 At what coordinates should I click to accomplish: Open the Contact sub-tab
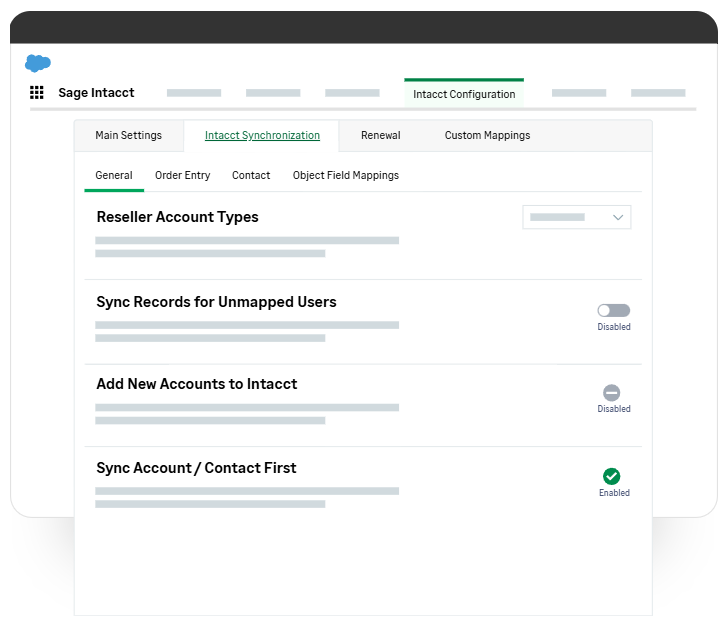point(251,175)
